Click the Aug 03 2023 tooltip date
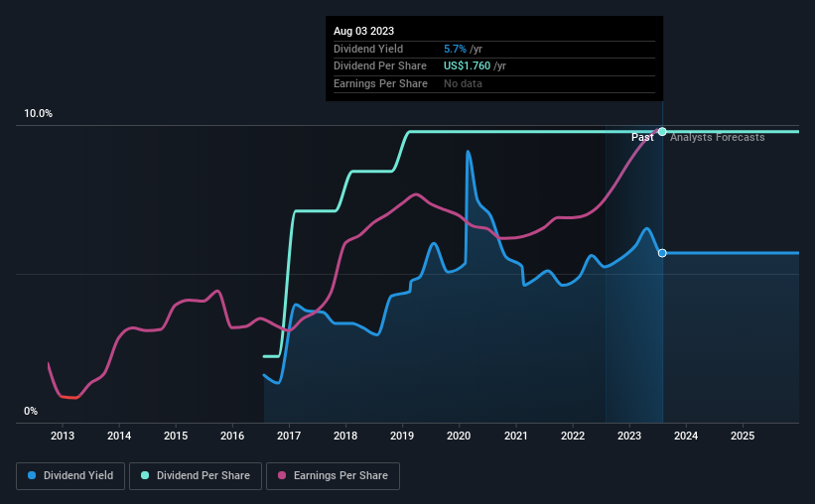 click(364, 31)
